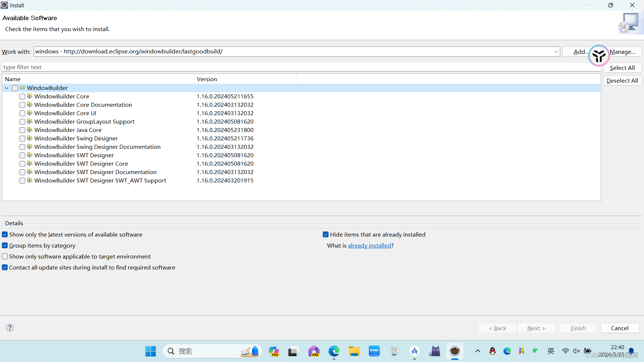Check the top-level WindowBuilder category checkbox
The width and height of the screenshot is (644, 362).
coord(15,88)
